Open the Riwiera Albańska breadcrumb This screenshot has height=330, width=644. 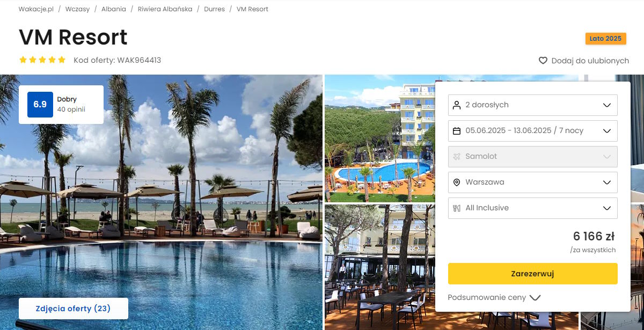165,9
